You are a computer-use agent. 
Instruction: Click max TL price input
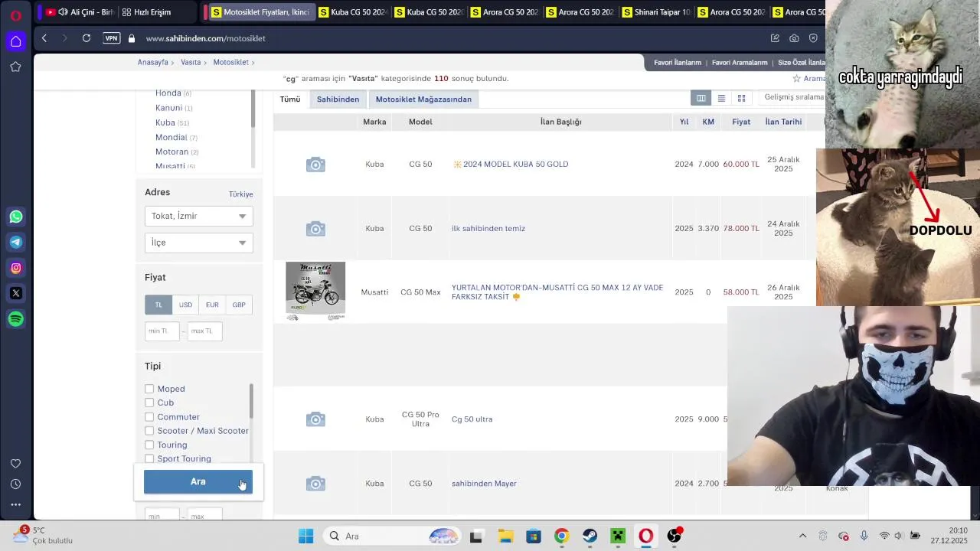(204, 331)
